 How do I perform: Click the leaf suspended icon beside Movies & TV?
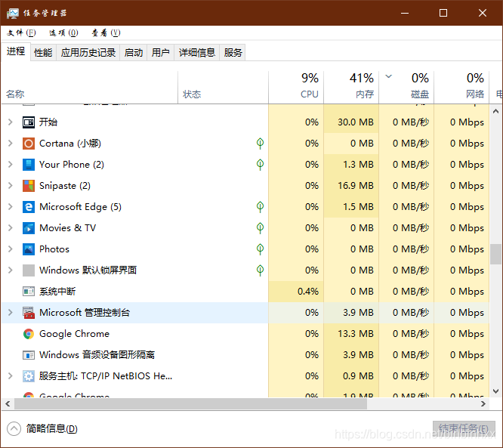click(260, 228)
